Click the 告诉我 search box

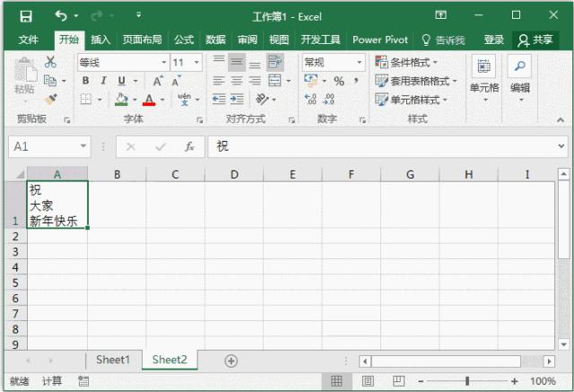click(x=443, y=39)
